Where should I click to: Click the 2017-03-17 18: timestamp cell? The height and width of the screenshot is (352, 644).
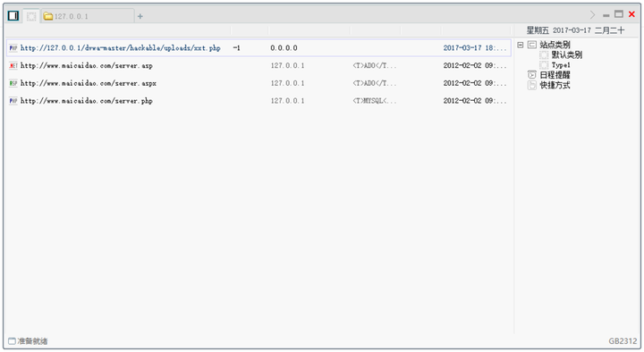click(475, 48)
